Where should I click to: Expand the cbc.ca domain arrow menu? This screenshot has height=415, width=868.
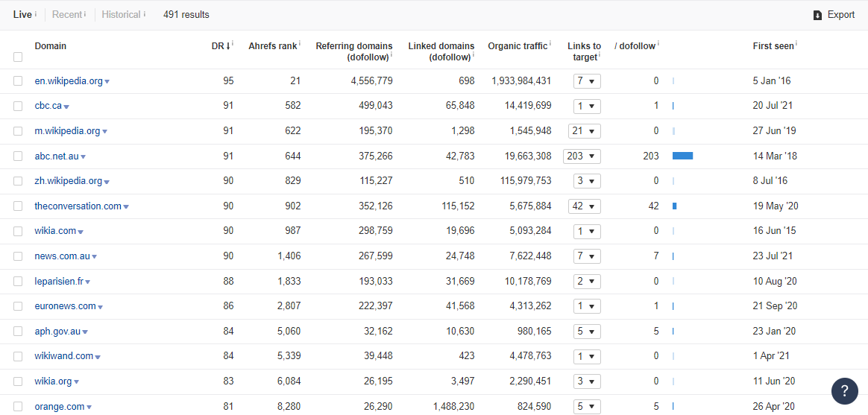click(66, 107)
